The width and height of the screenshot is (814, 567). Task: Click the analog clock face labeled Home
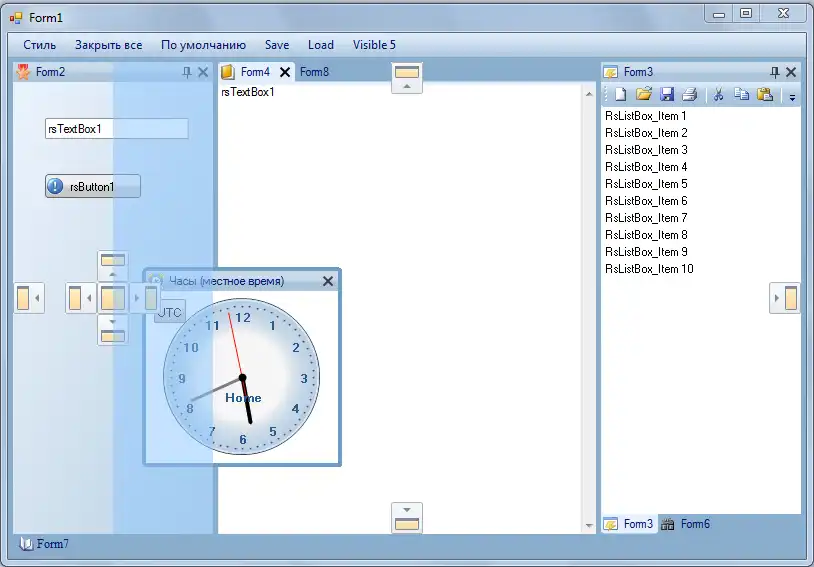[241, 376]
